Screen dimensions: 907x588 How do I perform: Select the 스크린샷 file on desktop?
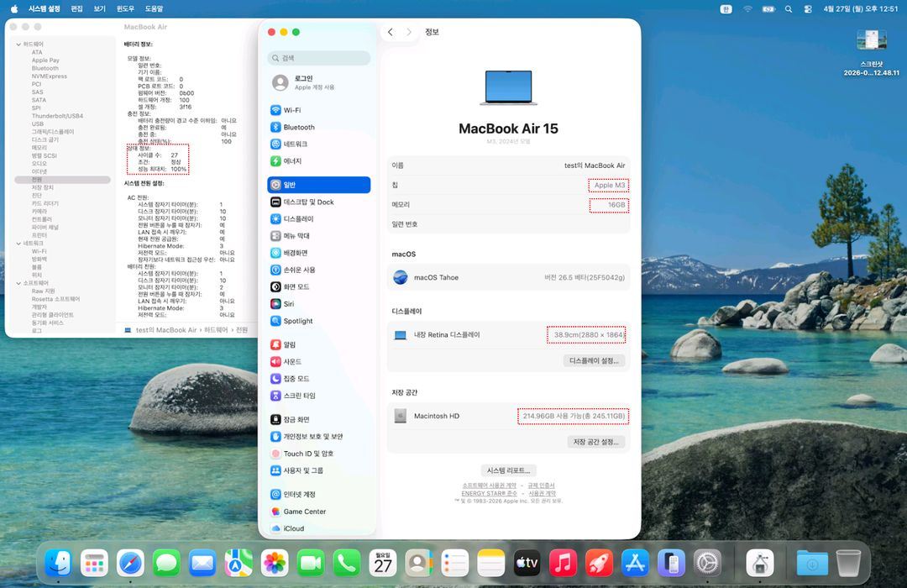click(871, 52)
